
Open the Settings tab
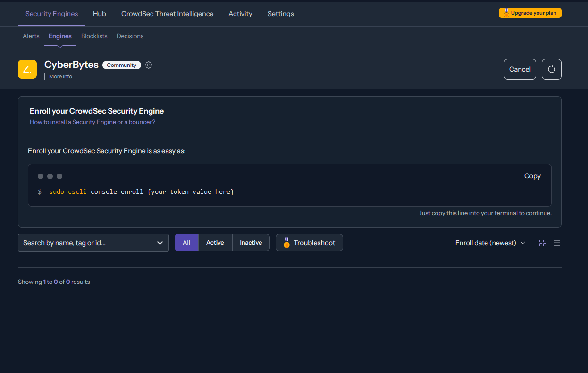(281, 14)
